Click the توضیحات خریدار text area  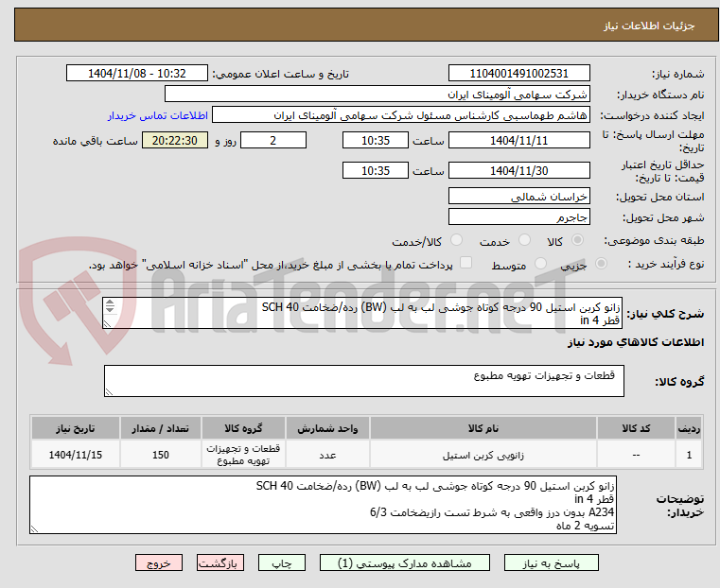tap(324, 505)
